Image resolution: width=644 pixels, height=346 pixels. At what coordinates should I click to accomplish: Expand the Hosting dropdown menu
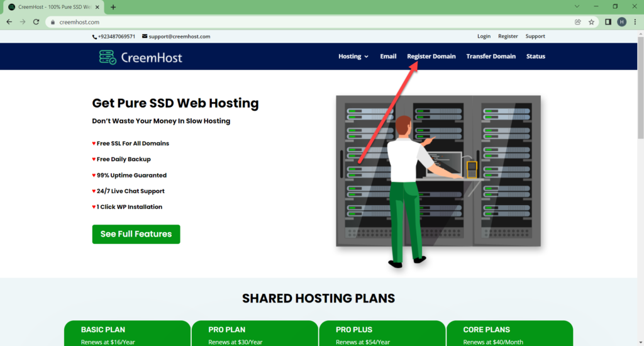(353, 56)
